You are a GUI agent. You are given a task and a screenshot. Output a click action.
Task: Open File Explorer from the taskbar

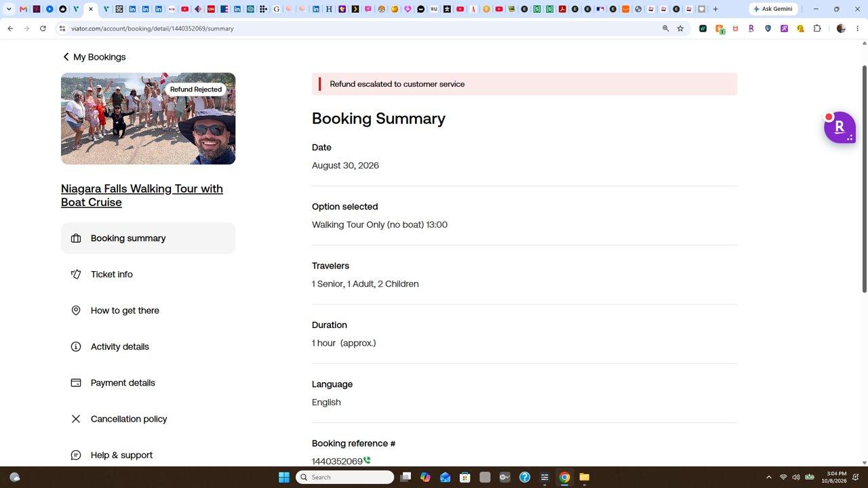click(x=584, y=477)
